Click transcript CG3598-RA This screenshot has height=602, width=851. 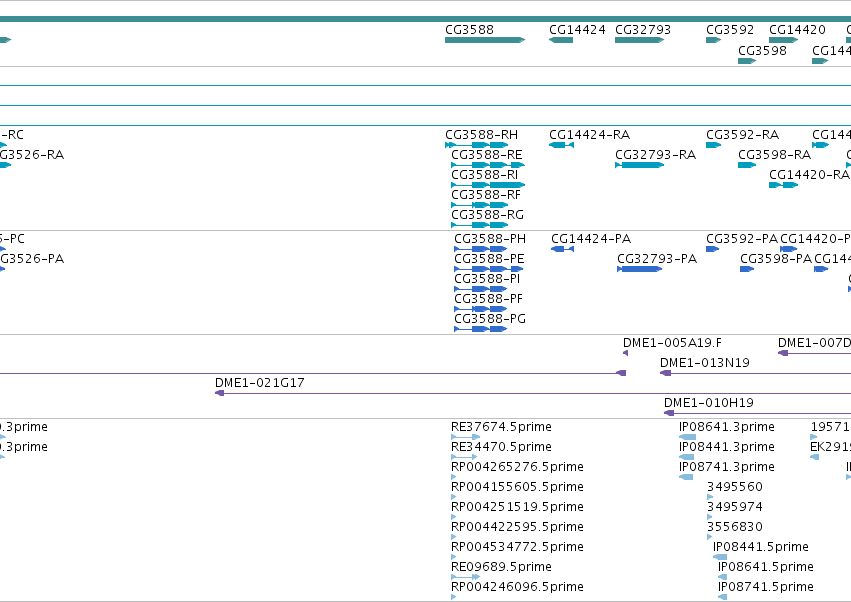747,165
